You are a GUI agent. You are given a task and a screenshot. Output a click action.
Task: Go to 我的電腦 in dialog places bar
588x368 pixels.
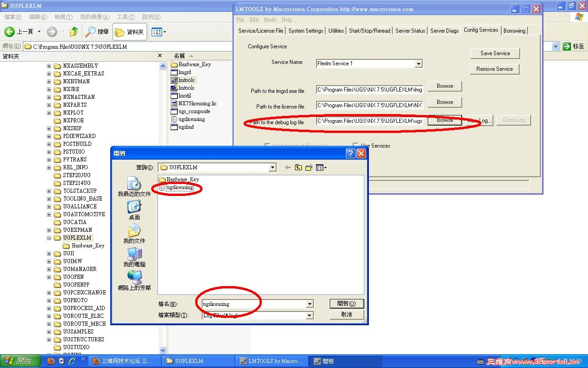coord(134,257)
